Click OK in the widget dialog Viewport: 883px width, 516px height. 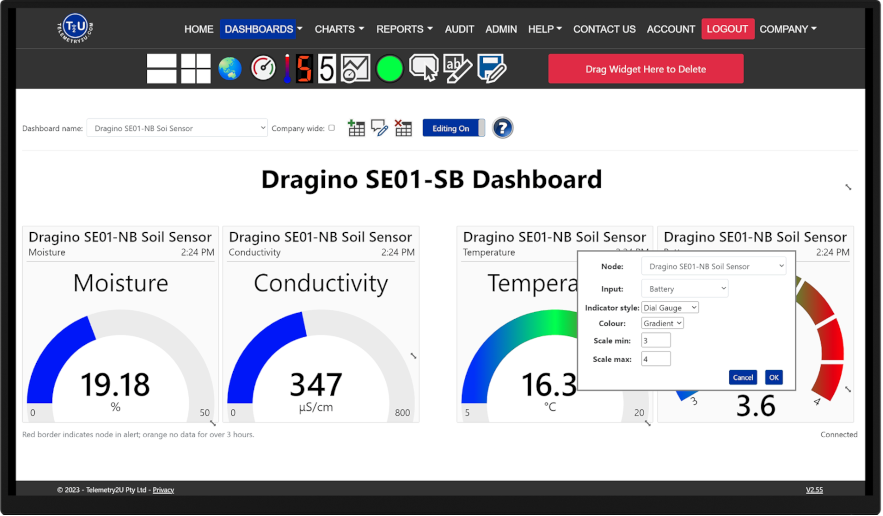pyautogui.click(x=774, y=377)
